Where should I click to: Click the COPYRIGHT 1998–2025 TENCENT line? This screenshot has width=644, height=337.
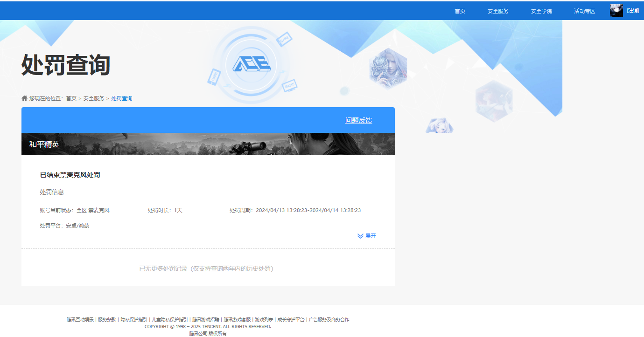(208, 327)
